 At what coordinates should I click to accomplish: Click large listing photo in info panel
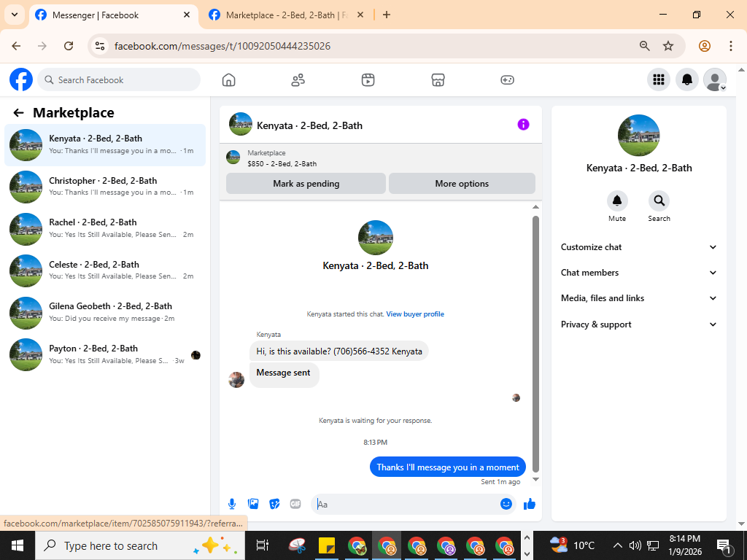638,135
